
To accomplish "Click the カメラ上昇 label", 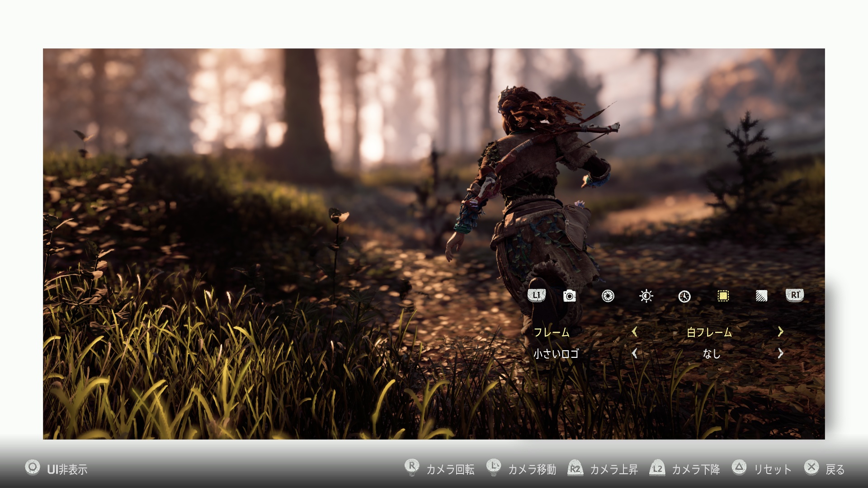I will [614, 469].
